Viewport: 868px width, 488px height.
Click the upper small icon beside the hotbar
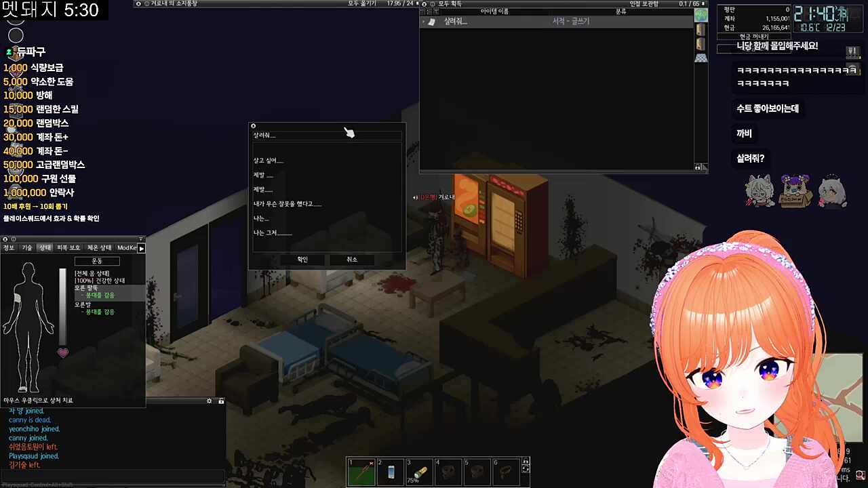click(x=525, y=462)
